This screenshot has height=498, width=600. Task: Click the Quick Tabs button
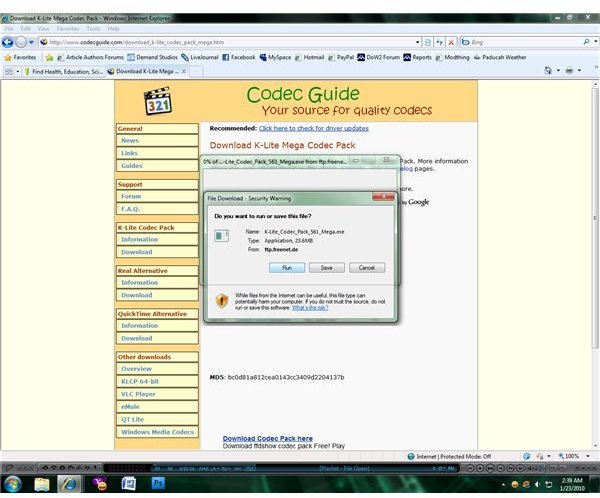tap(8, 72)
